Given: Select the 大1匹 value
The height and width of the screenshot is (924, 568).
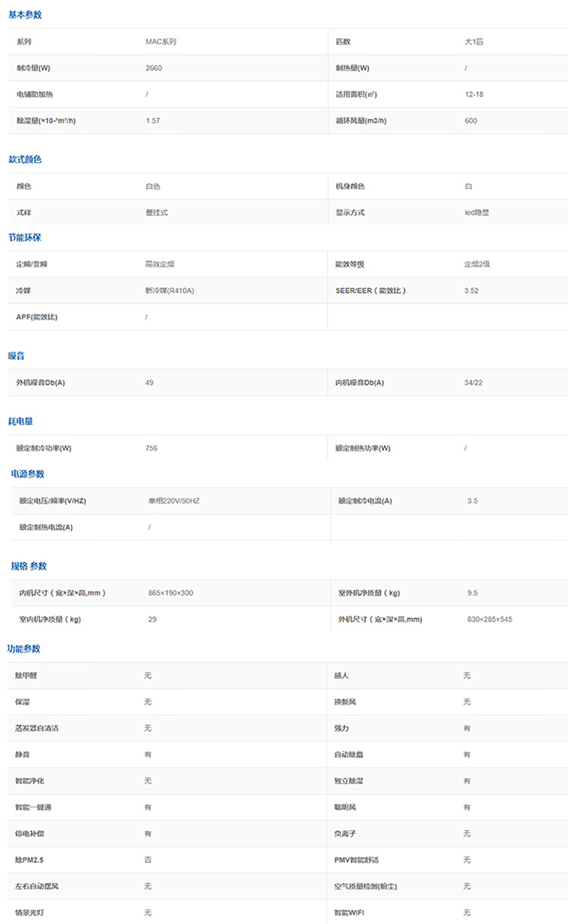Looking at the screenshot, I should (473, 42).
